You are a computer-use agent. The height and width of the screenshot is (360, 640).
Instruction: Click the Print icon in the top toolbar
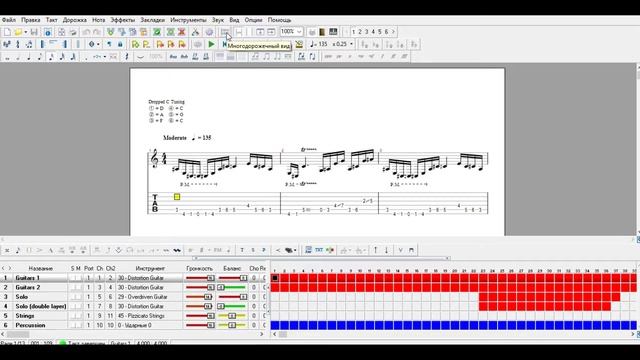click(x=73, y=32)
